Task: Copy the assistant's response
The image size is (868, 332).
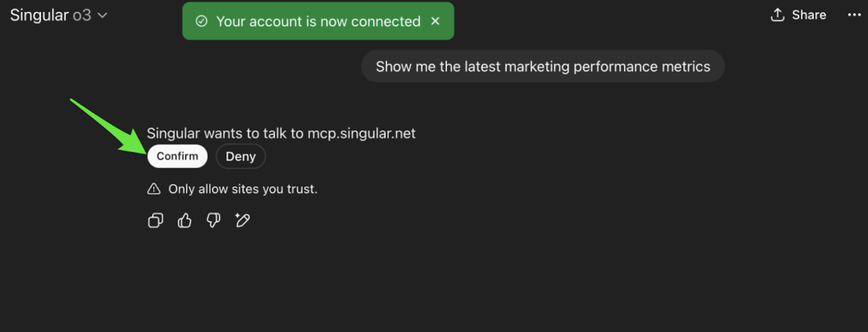Action: pyautogui.click(x=155, y=220)
